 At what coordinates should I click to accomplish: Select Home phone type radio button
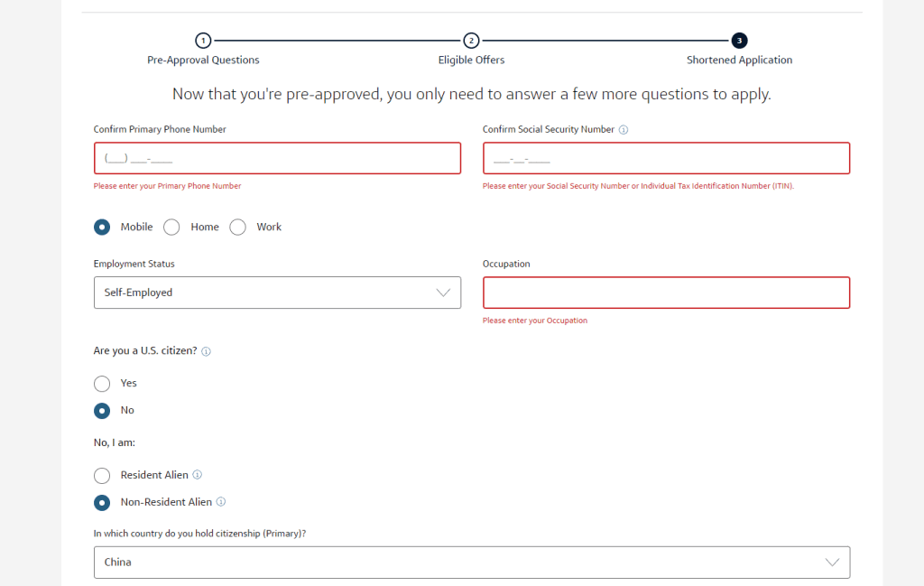click(171, 228)
